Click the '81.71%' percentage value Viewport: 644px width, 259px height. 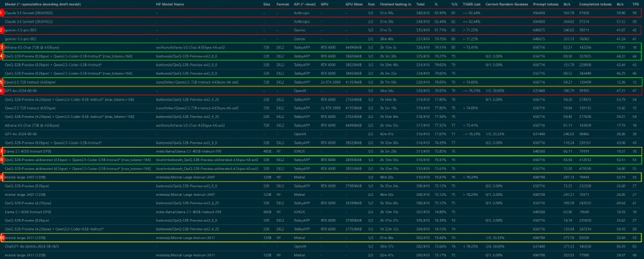(440, 30)
